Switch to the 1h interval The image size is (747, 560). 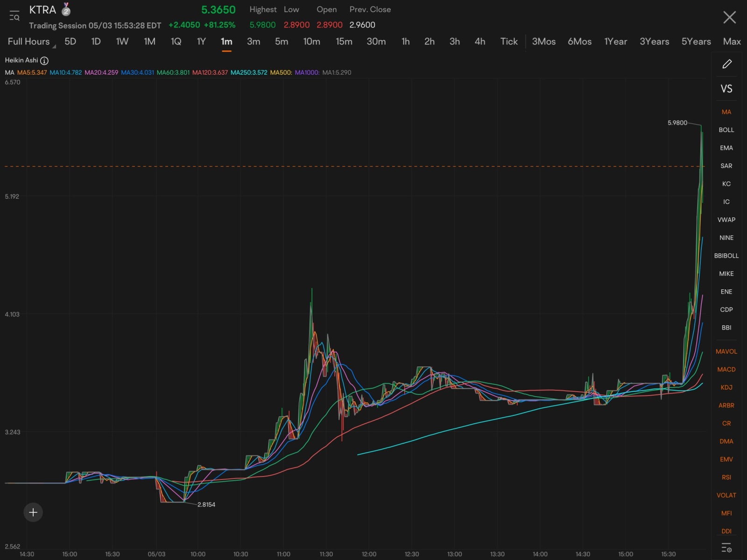[x=405, y=42]
